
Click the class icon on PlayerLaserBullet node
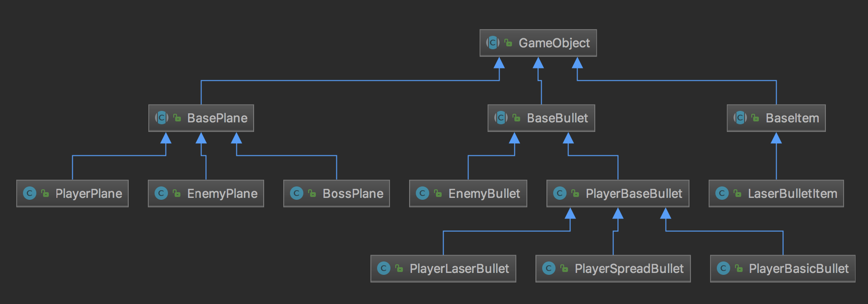pos(384,268)
